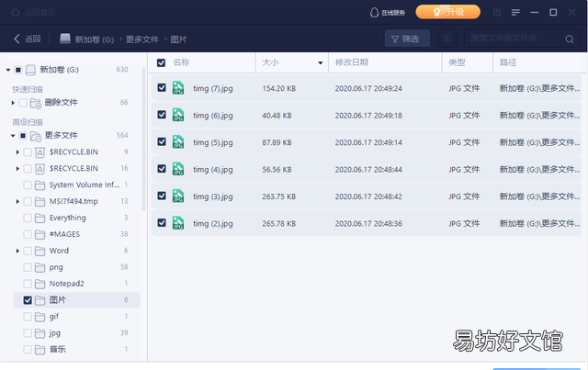588x370 pixels.
Task: Sort by 名称 column header
Action: click(x=181, y=62)
